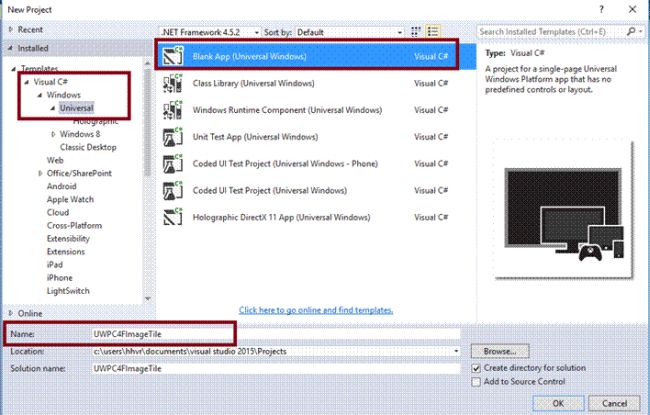Select the Universal tree item
Image resolution: width=650 pixels, height=415 pixels.
click(77, 108)
